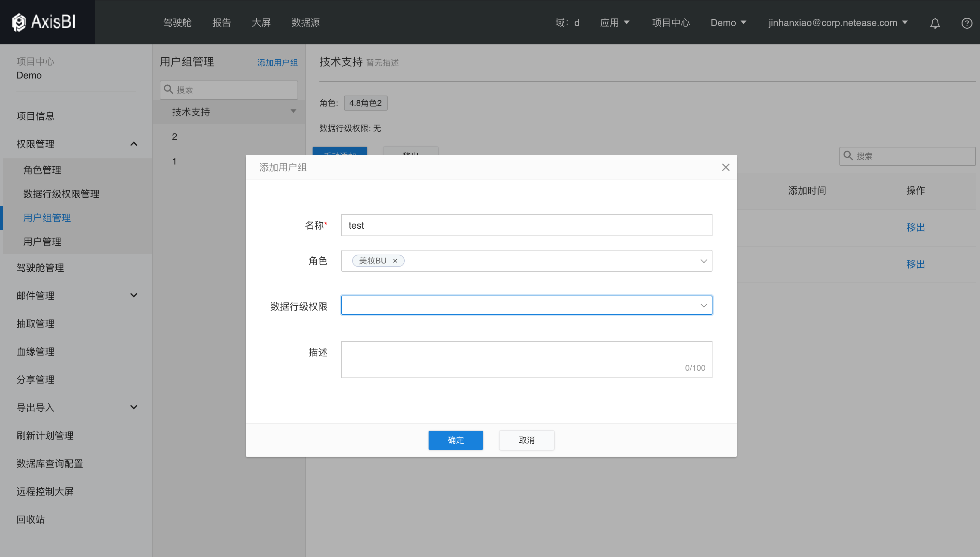Image resolution: width=980 pixels, height=557 pixels.
Task: Open the help question mark icon
Action: 967,23
